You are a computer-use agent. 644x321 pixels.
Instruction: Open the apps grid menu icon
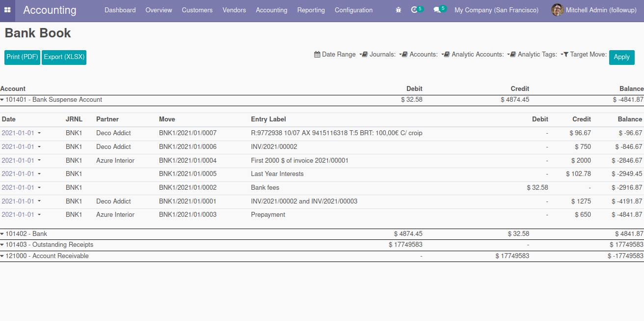7,10
